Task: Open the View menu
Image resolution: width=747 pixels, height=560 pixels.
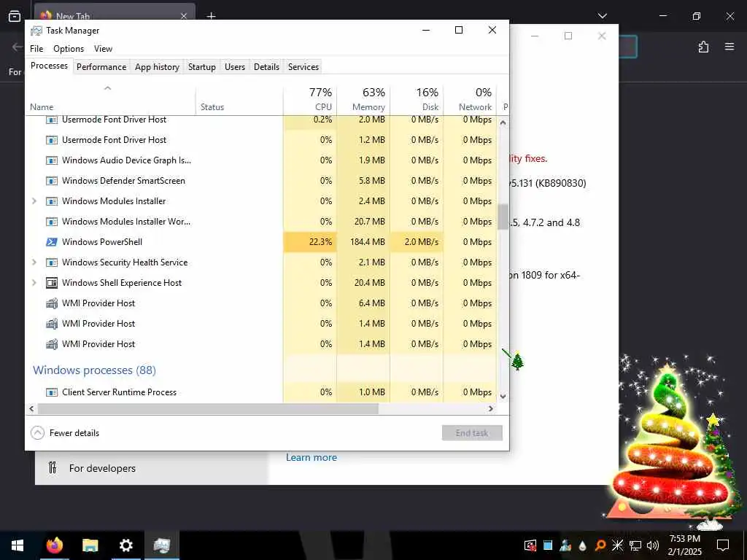Action: tap(103, 49)
